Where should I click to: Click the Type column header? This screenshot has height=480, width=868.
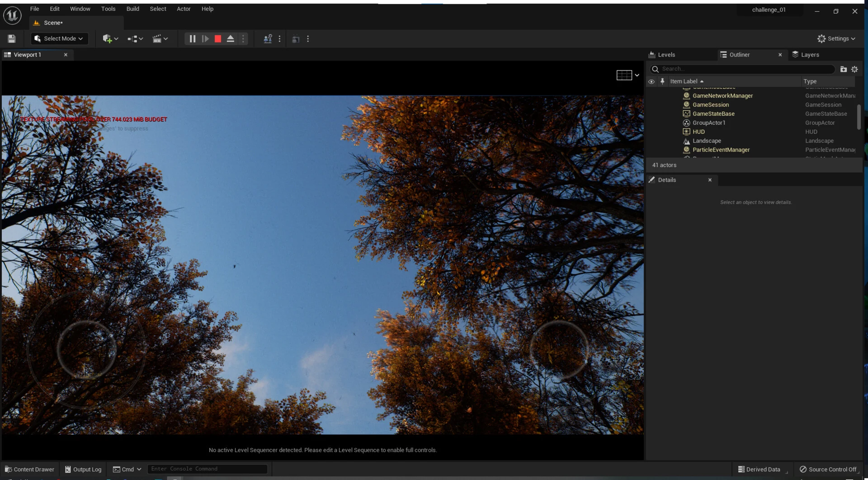(810, 81)
